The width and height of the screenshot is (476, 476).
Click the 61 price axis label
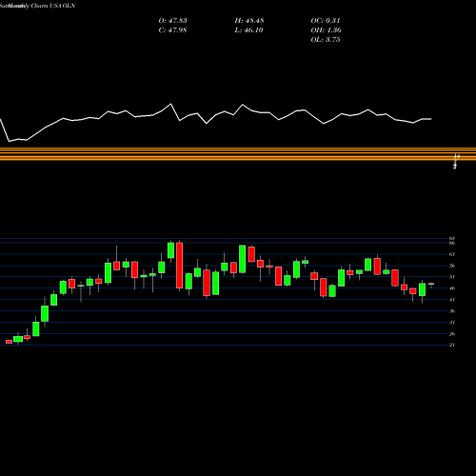pos(452,254)
